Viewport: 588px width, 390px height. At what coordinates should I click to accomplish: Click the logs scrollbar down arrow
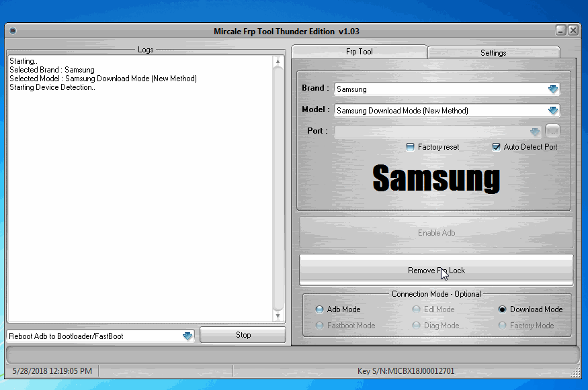pyautogui.click(x=278, y=315)
